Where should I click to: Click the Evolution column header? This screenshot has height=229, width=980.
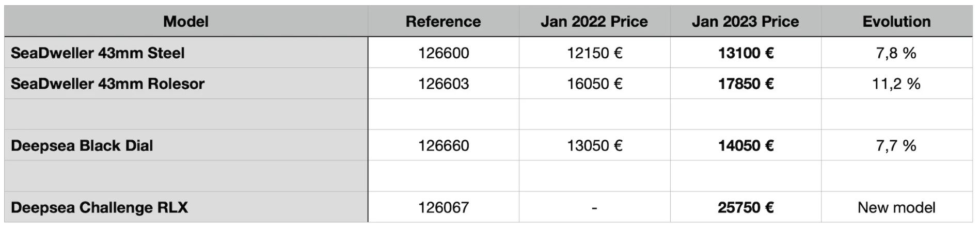tap(896, 22)
